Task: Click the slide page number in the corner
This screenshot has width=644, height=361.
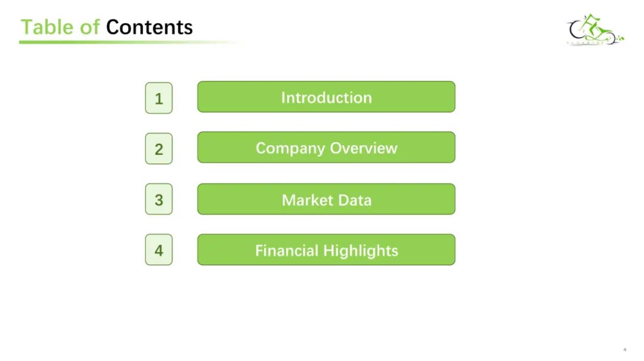Action: (x=625, y=350)
